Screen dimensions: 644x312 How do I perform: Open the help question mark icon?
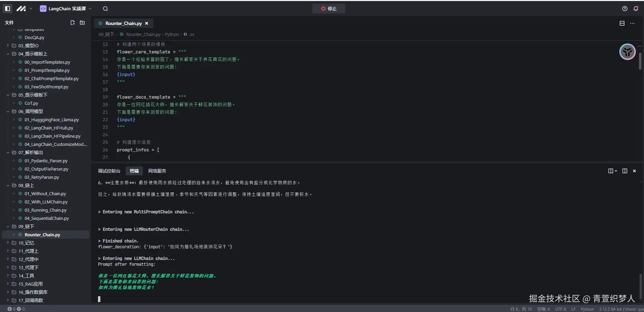(625, 9)
